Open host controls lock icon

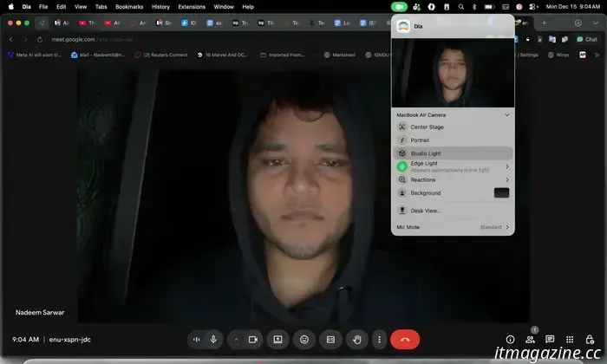pos(590,340)
